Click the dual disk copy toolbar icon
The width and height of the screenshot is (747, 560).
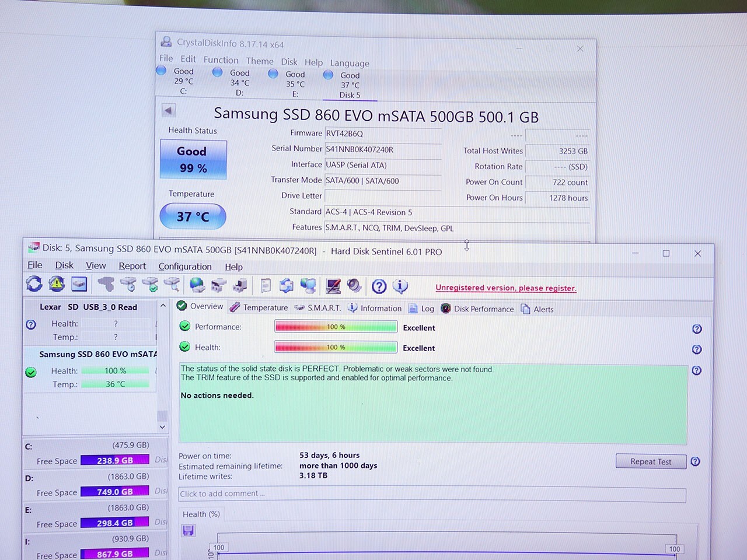(x=219, y=285)
